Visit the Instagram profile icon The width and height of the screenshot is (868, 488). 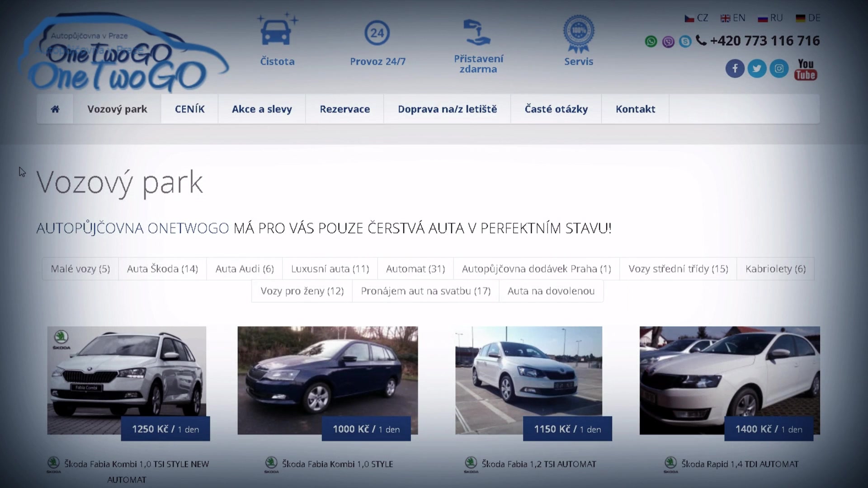tap(779, 68)
